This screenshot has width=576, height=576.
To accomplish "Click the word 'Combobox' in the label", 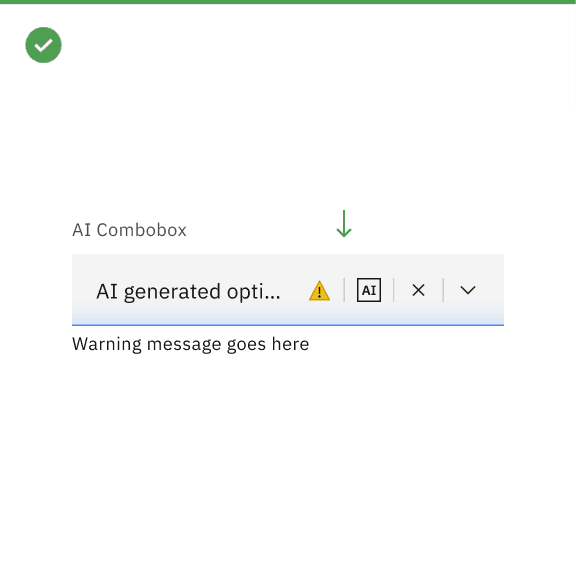I will [141, 230].
